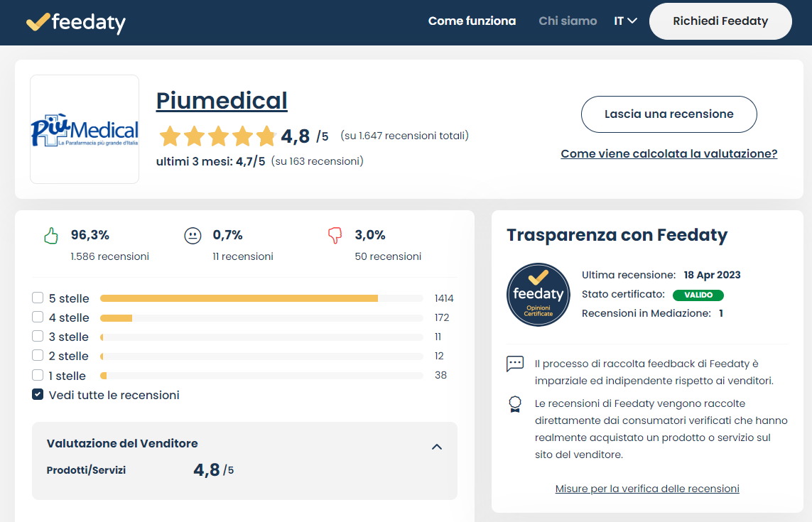The width and height of the screenshot is (812, 522).
Task: Open the IT language dropdown
Action: (x=625, y=21)
